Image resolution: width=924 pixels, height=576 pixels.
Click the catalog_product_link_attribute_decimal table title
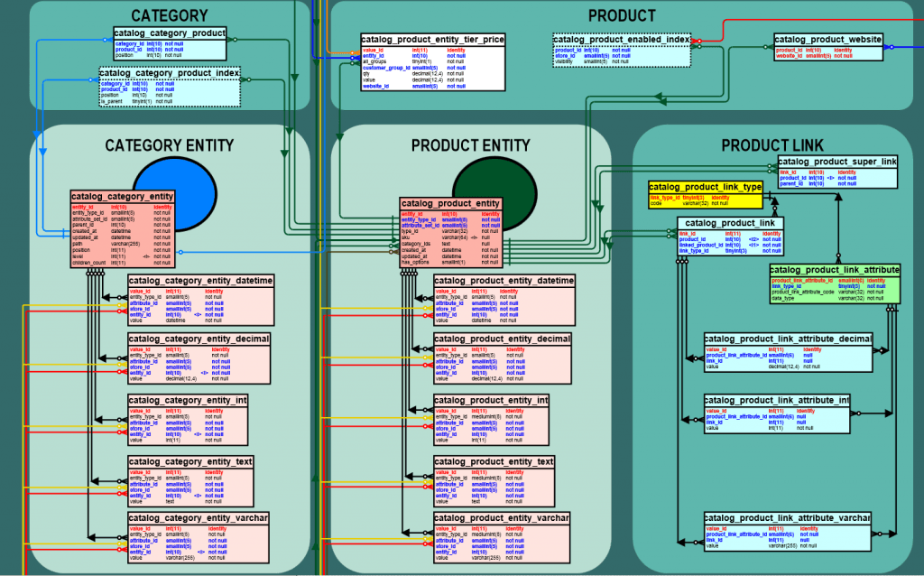pos(788,339)
